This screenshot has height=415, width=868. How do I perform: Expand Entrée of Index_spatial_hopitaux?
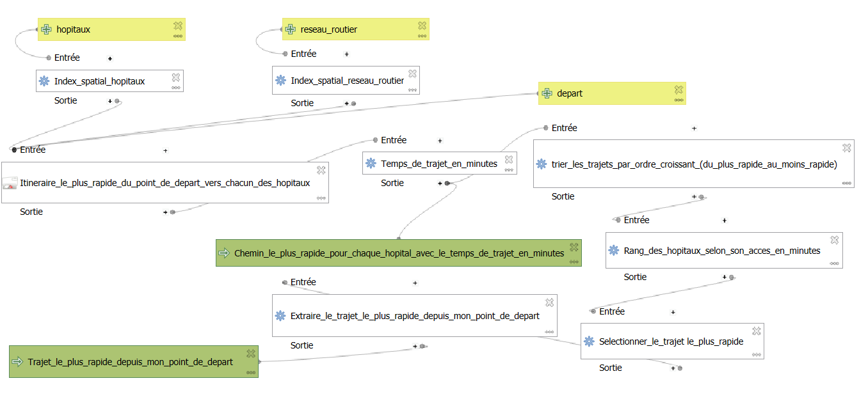click(x=110, y=58)
